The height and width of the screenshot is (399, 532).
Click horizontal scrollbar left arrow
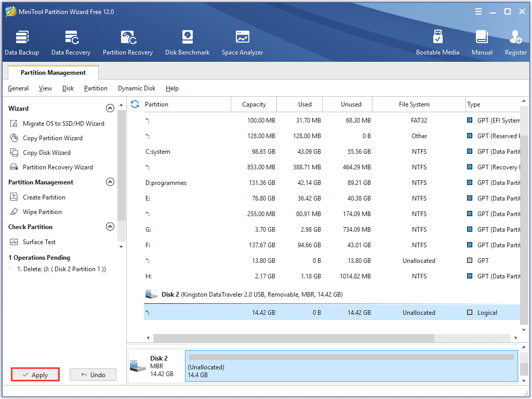pyautogui.click(x=148, y=338)
